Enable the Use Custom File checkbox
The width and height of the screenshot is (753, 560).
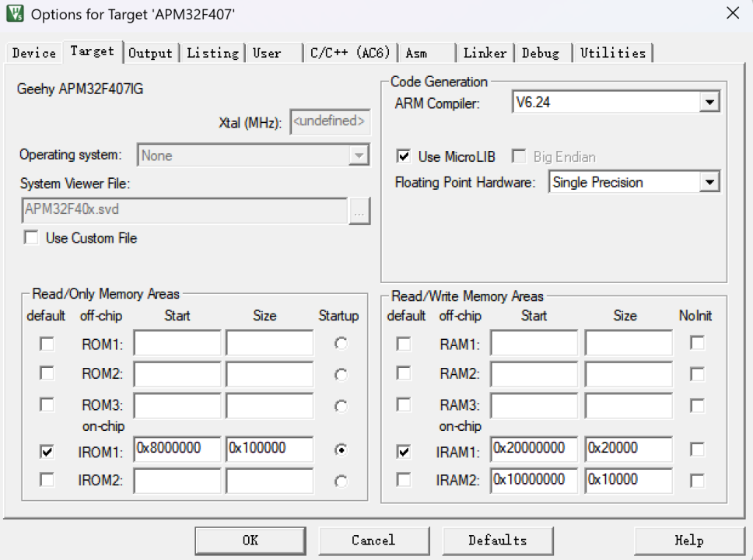click(x=32, y=238)
